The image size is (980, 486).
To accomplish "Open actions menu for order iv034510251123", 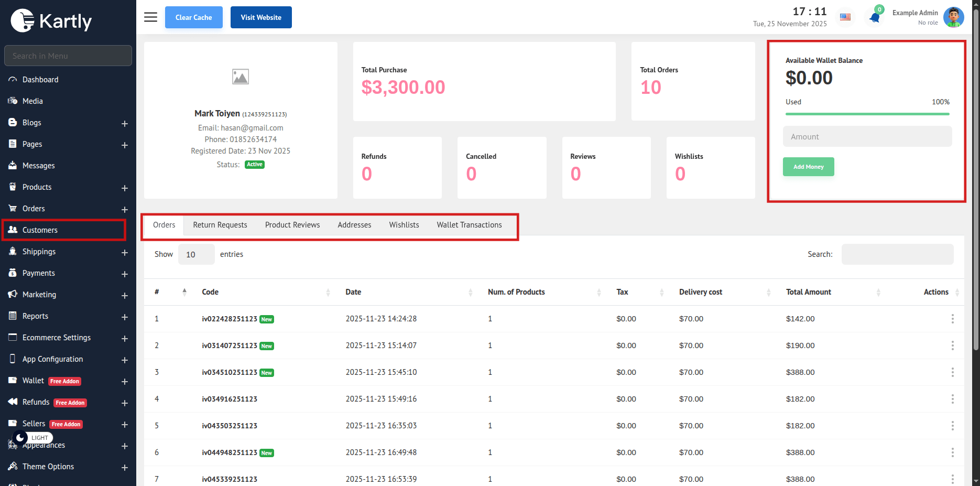I will pyautogui.click(x=952, y=372).
